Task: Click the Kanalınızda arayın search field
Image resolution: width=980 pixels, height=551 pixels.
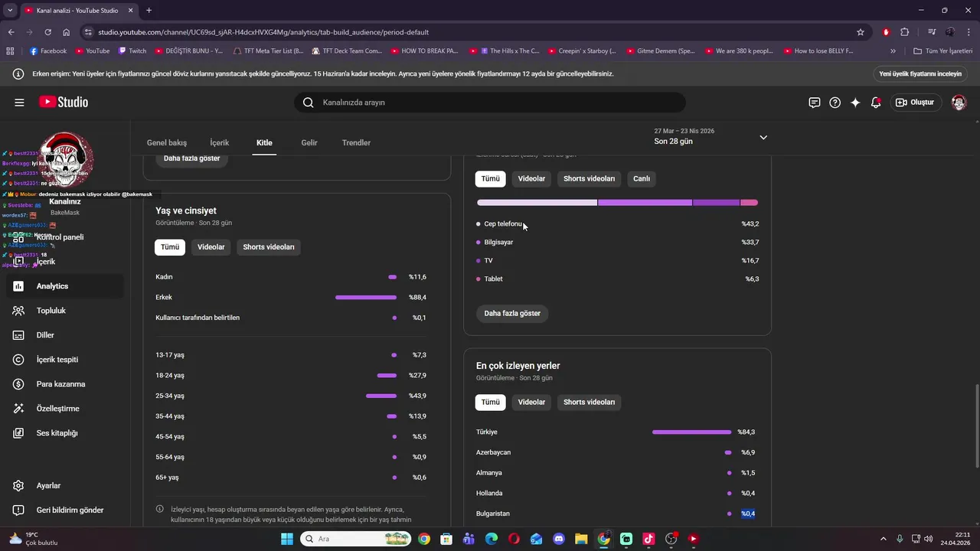Action: [490, 103]
